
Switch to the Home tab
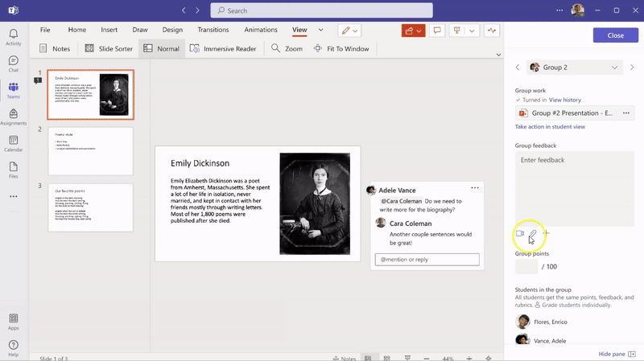pos(77,30)
